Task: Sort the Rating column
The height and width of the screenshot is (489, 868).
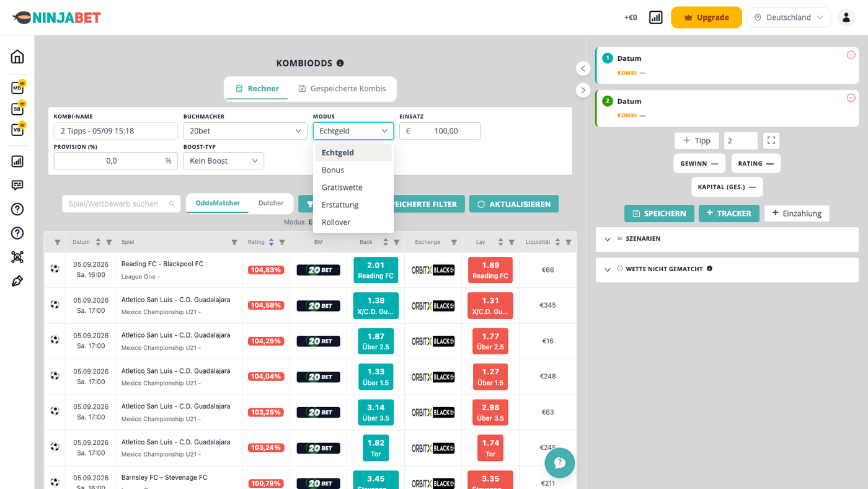Action: [x=271, y=242]
